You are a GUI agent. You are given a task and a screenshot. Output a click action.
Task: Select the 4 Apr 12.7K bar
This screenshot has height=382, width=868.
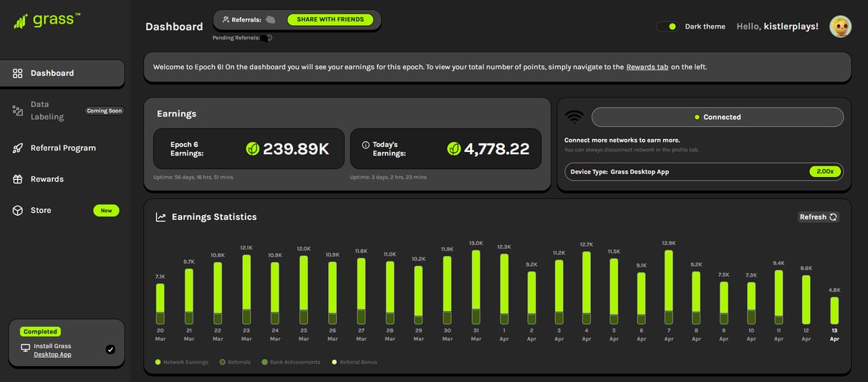[x=587, y=288]
